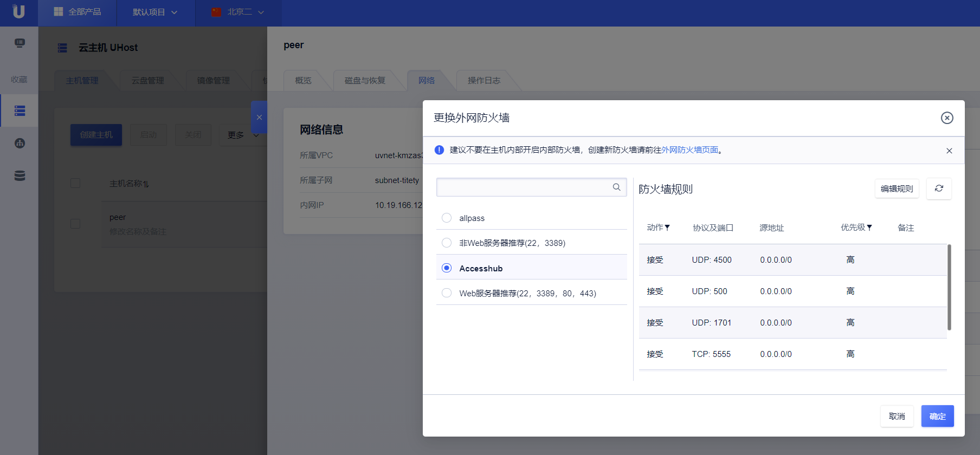Click the 备注 column header
The width and height of the screenshot is (980, 455).
click(x=906, y=227)
